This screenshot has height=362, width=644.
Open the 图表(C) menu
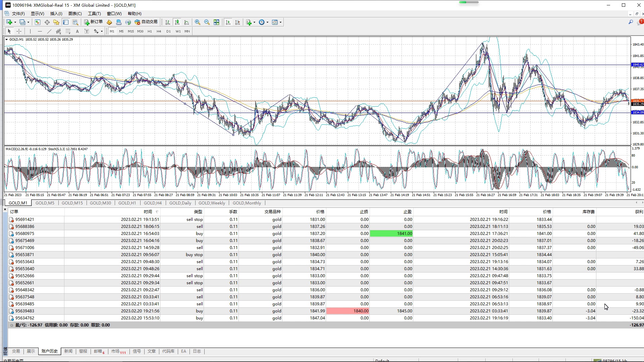click(x=75, y=13)
